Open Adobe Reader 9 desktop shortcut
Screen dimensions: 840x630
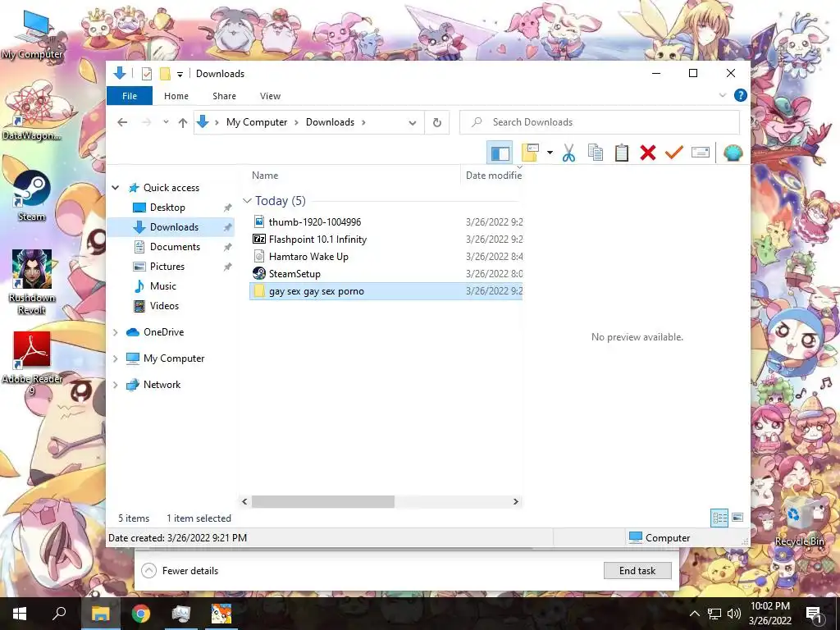coord(32,363)
